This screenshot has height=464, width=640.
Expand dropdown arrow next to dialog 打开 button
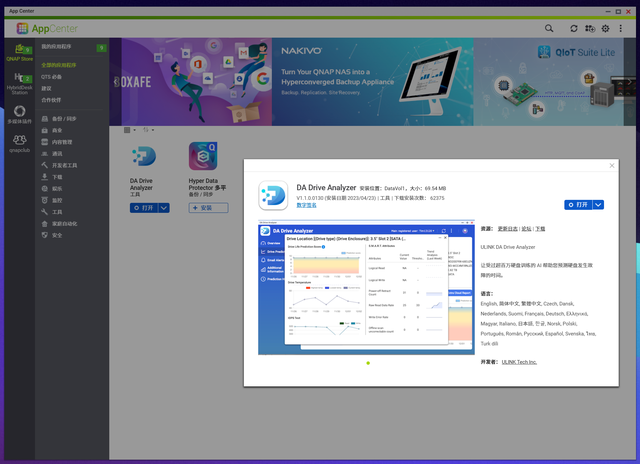coord(598,204)
